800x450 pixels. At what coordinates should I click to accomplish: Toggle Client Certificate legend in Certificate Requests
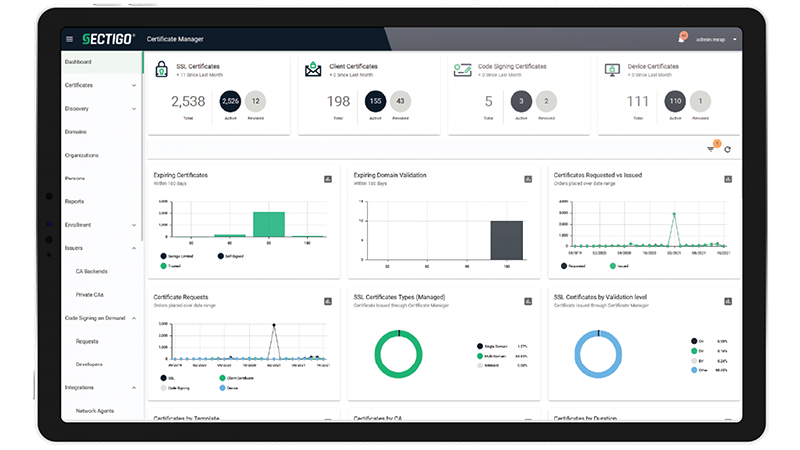229,378
